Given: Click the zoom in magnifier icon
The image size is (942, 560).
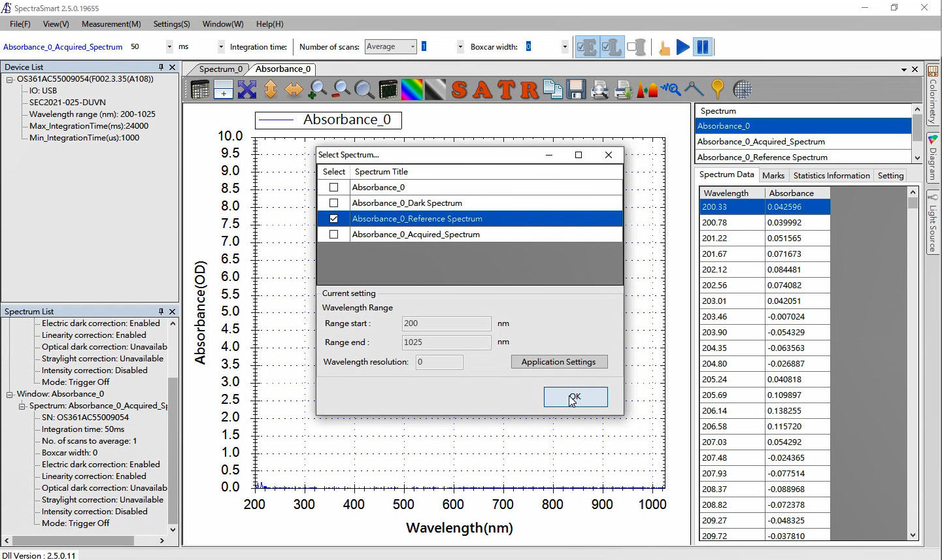Looking at the screenshot, I should [x=318, y=90].
